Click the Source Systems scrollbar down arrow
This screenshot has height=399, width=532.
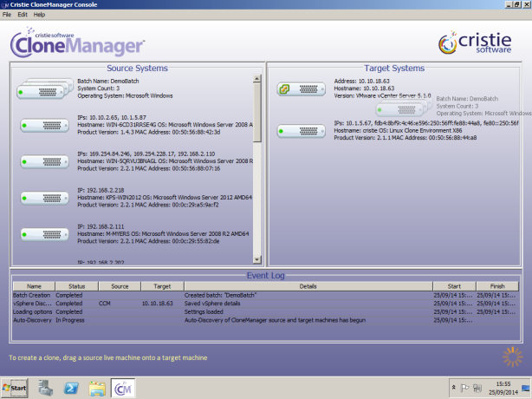pos(257,259)
